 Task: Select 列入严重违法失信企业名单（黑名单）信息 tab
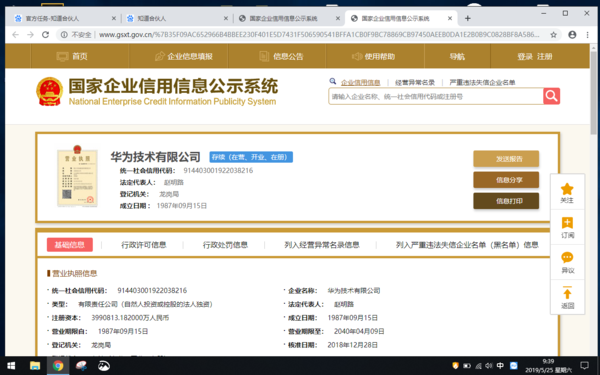point(467,245)
